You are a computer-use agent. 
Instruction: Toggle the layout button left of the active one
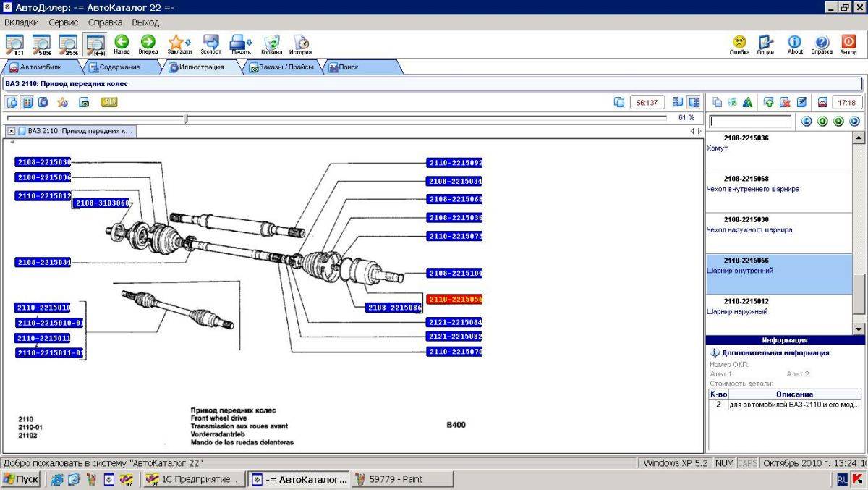(678, 102)
